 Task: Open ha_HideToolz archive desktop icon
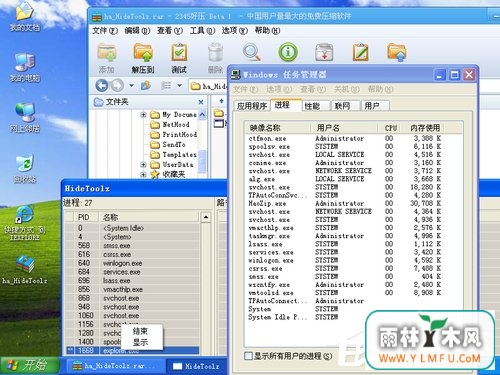[25, 269]
